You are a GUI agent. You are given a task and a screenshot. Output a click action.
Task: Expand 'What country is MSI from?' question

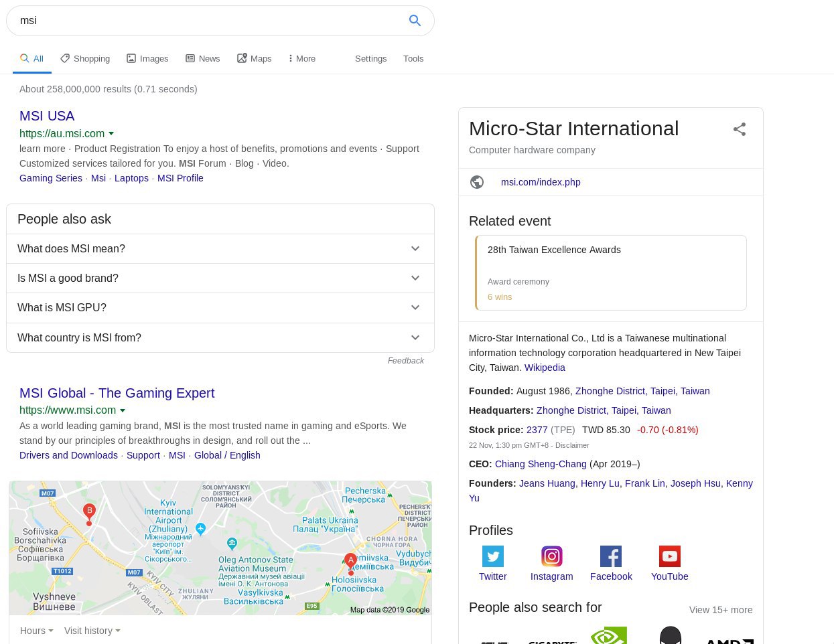tap(220, 337)
